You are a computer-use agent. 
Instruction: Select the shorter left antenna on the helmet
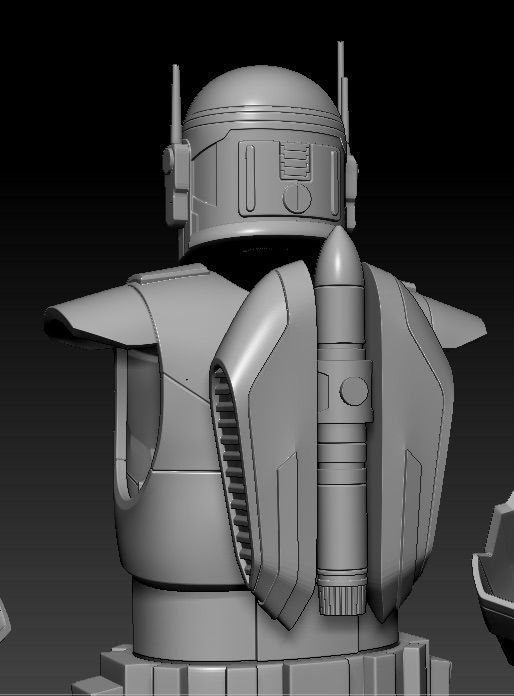[x=176, y=104]
